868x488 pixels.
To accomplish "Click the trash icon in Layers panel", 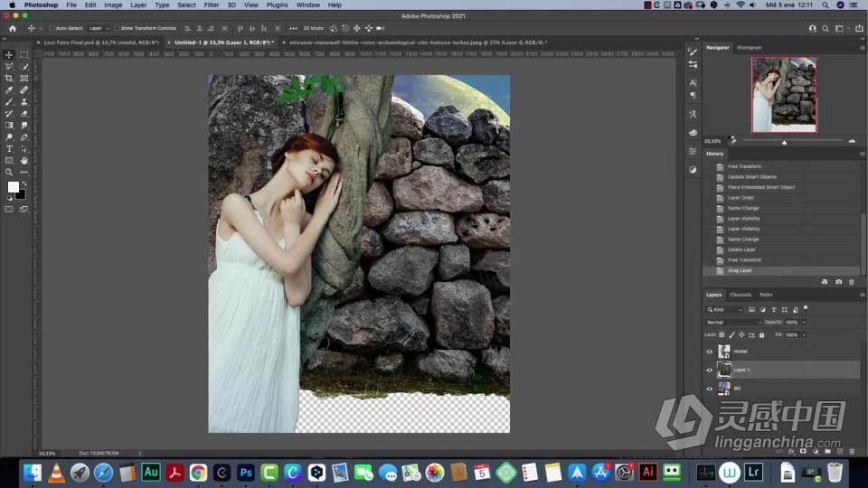I will point(851,450).
